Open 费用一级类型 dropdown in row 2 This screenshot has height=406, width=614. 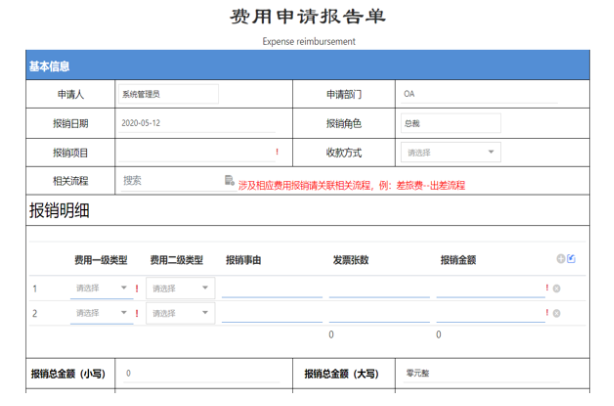tap(101, 314)
